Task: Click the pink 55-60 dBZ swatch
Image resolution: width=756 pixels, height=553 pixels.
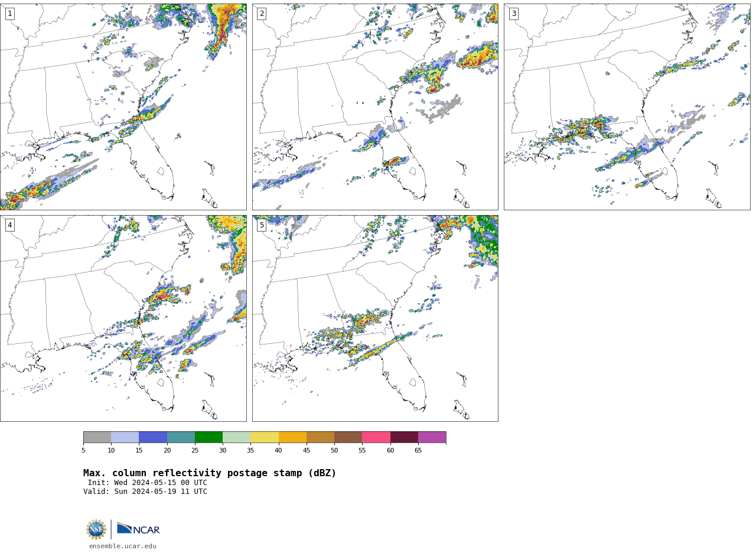Action: coord(376,437)
